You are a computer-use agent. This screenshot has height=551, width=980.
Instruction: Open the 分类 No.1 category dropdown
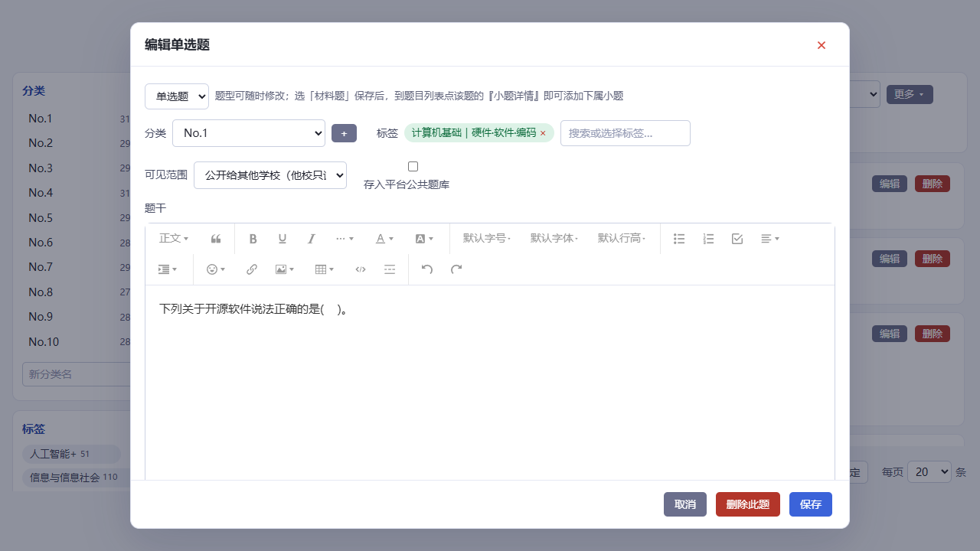click(249, 133)
